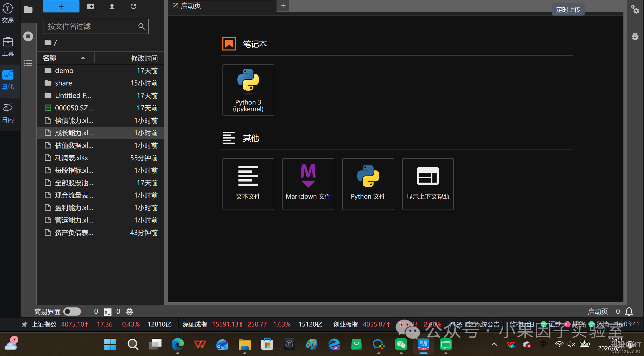Toggle the 简易界面 switch
This screenshot has width=644, height=356.
72,311
